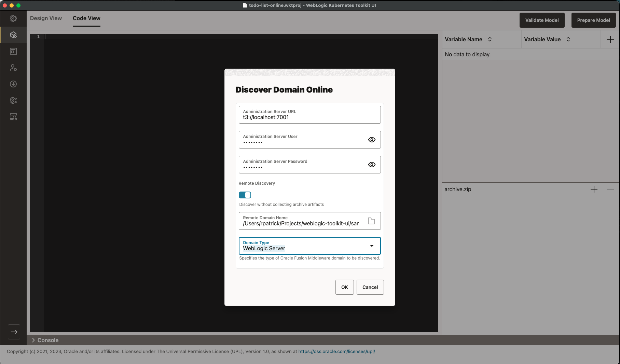Reveal Administration Server Password value
Image resolution: width=620 pixels, height=364 pixels.
tap(372, 165)
